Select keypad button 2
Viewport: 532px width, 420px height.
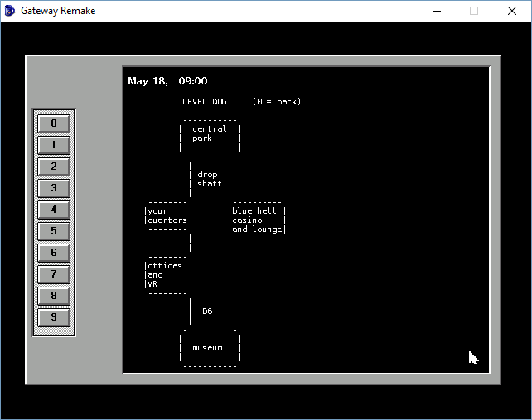(54, 167)
